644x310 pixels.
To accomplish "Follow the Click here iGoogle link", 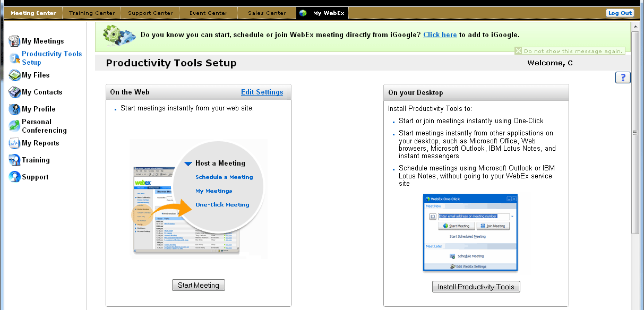I will click(440, 35).
